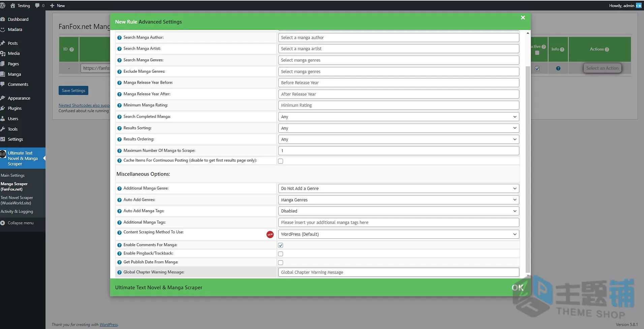Open Activity & Logging submenu item

(17, 211)
